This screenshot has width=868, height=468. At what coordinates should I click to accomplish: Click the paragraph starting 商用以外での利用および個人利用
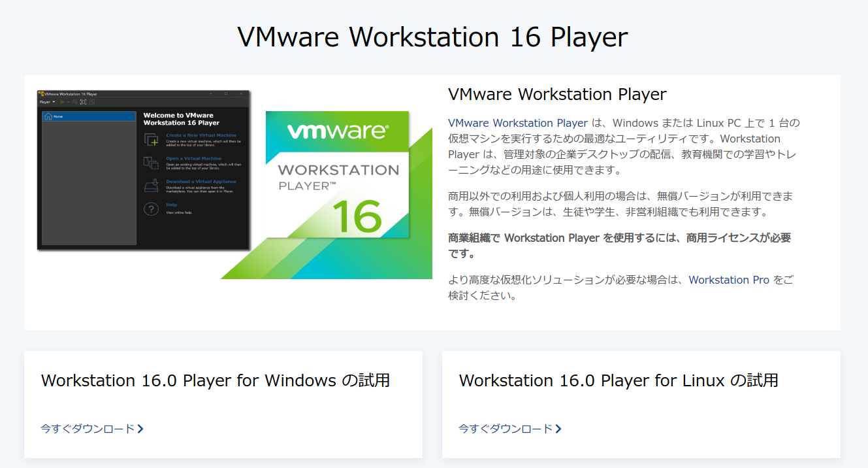[621, 204]
